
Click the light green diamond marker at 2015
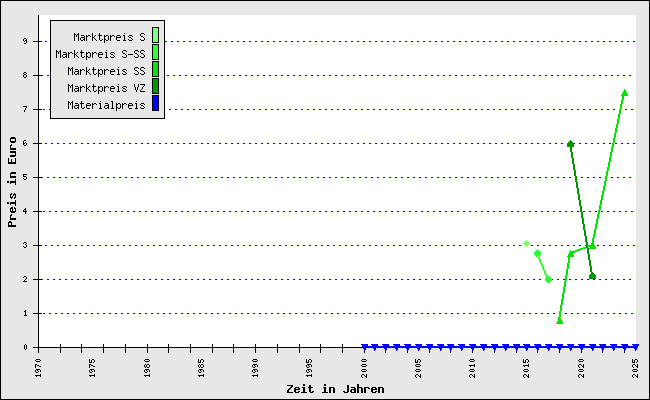pyautogui.click(x=526, y=243)
